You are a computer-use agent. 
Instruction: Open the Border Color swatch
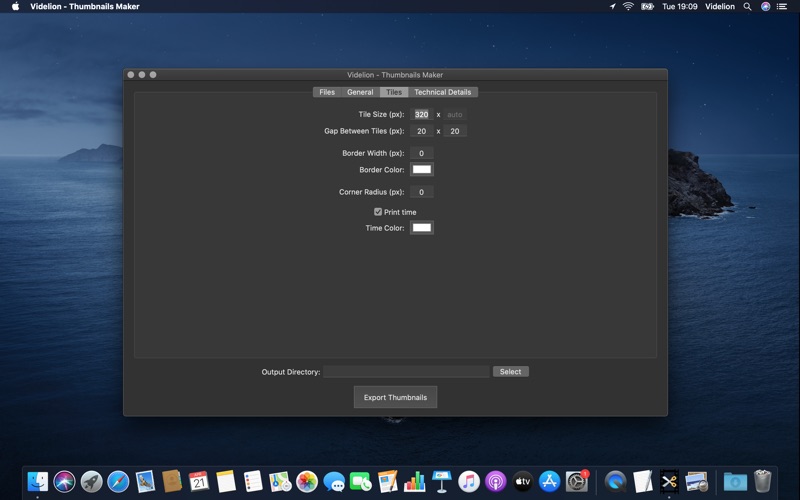click(422, 169)
